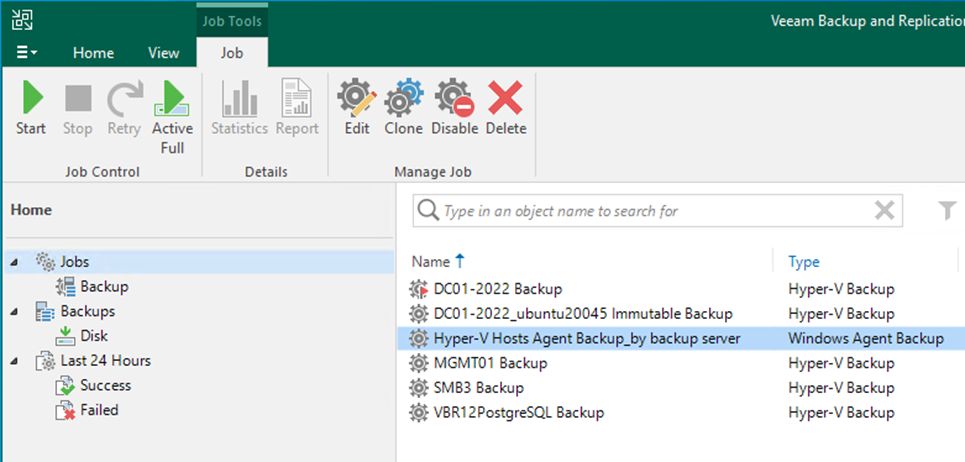Viewport: 965px width, 462px height.
Task: Clear the search box with X
Action: (x=884, y=211)
